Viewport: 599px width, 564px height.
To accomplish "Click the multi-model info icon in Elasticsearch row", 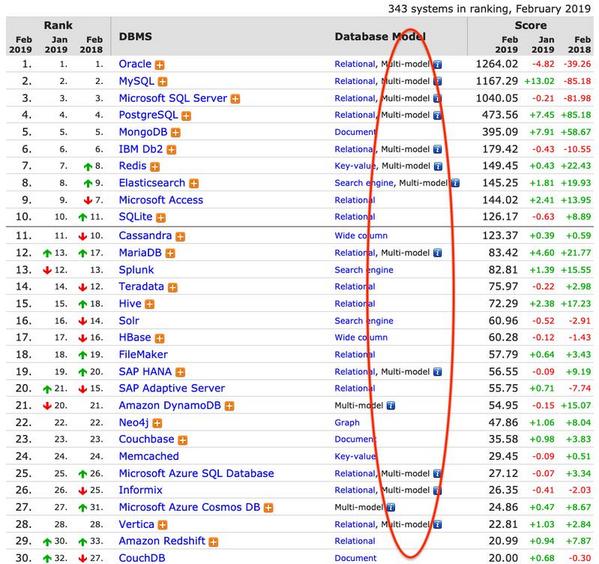I will click(x=455, y=183).
